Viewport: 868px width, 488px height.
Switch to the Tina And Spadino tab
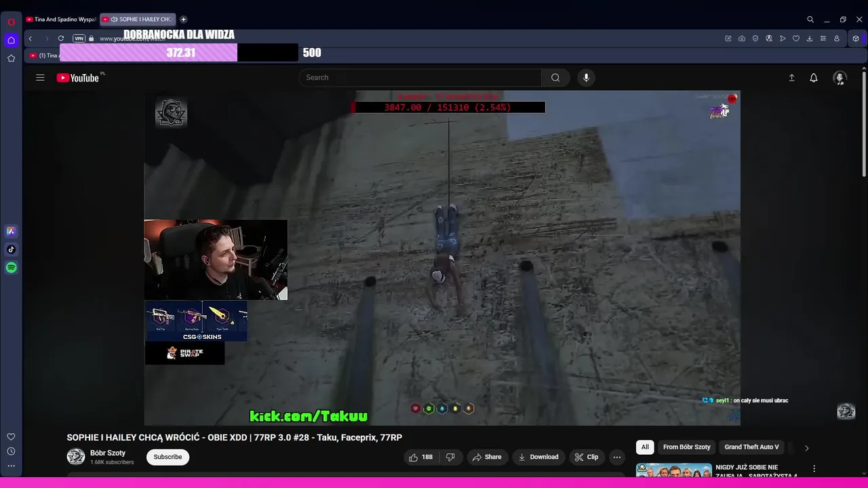point(60,20)
